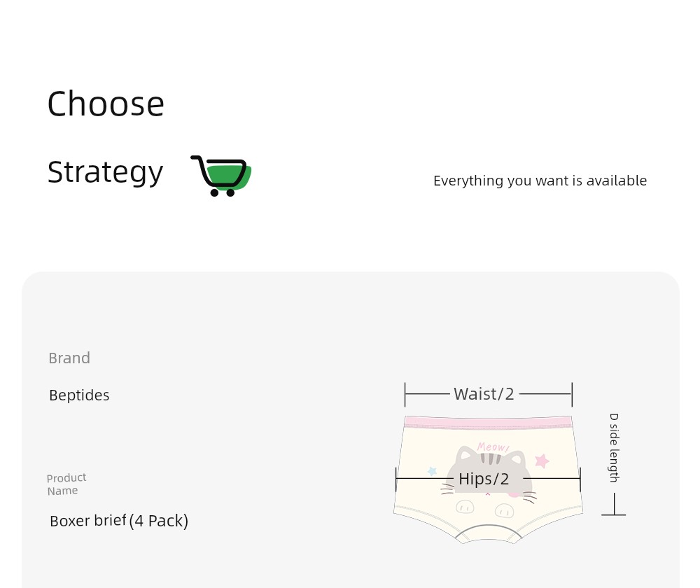The width and height of the screenshot is (700, 588).
Task: Click the D side length label
Action: point(615,447)
